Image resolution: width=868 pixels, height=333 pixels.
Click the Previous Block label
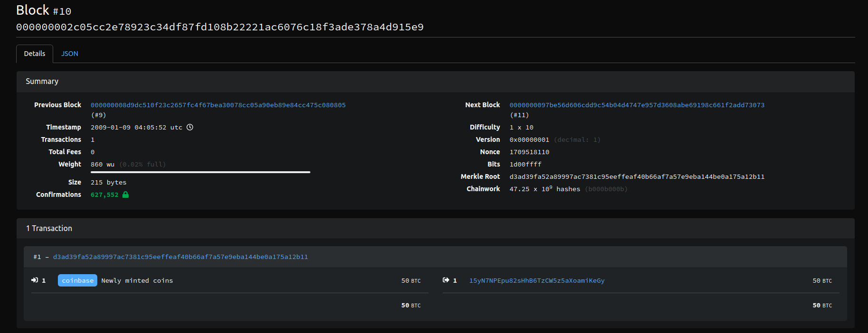[x=57, y=105]
